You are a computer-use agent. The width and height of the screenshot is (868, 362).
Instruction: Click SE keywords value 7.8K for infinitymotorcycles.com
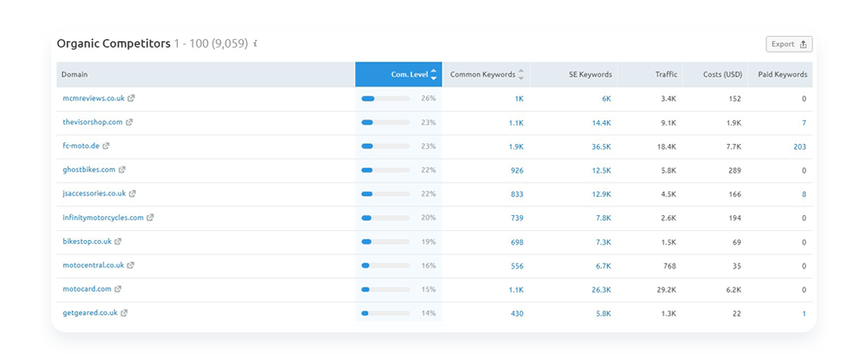click(x=603, y=218)
